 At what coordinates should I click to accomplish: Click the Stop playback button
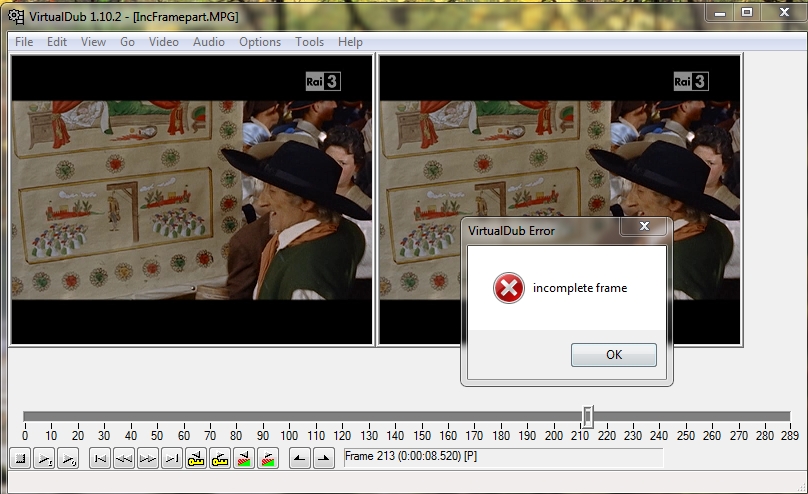click(21, 458)
